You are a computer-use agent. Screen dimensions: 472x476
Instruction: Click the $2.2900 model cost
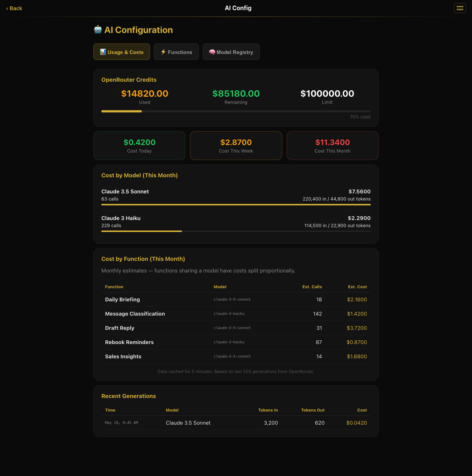click(359, 218)
